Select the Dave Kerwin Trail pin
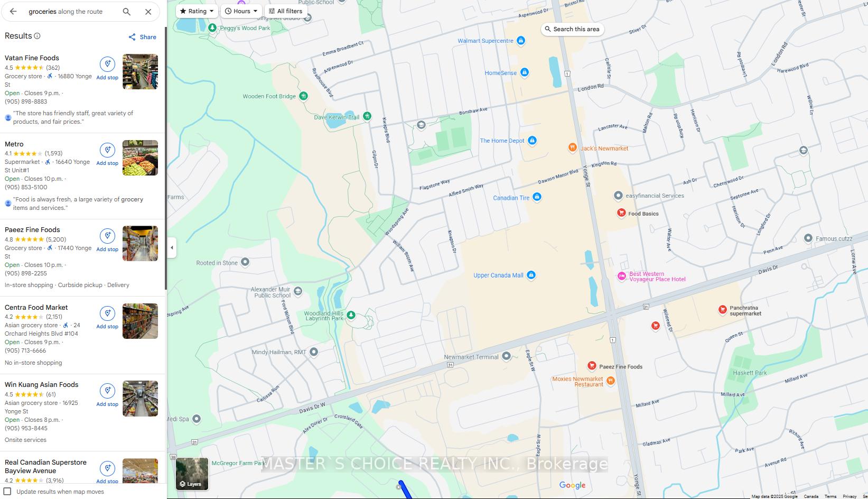Image resolution: width=868 pixels, height=499 pixels. click(x=367, y=116)
